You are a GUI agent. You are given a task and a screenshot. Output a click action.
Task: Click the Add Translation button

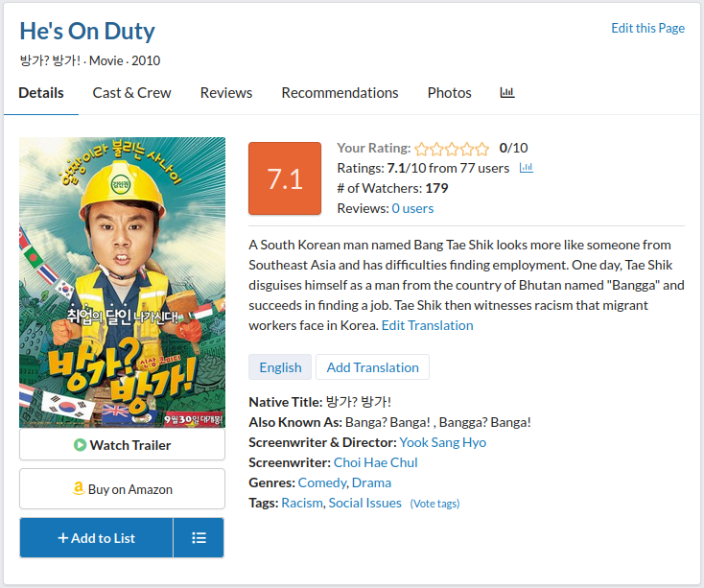(373, 367)
